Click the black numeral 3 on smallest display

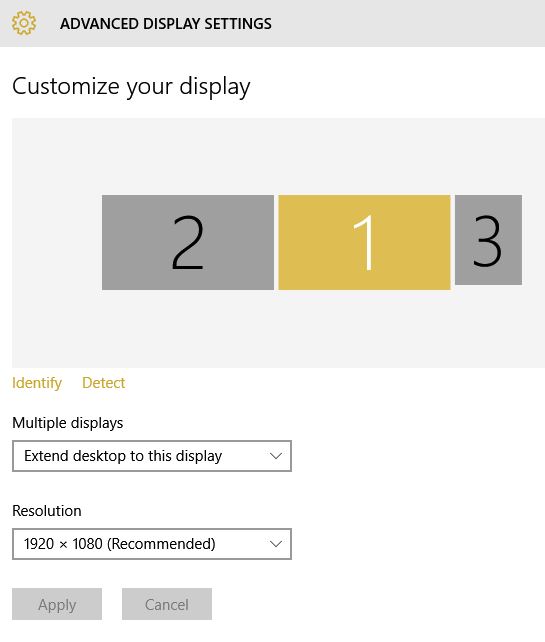click(487, 241)
